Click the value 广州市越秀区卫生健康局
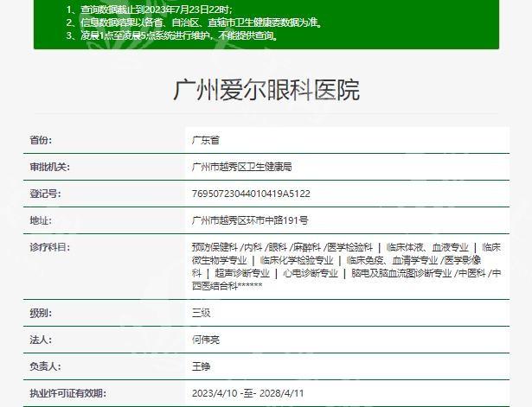The image size is (532, 407). 241,167
